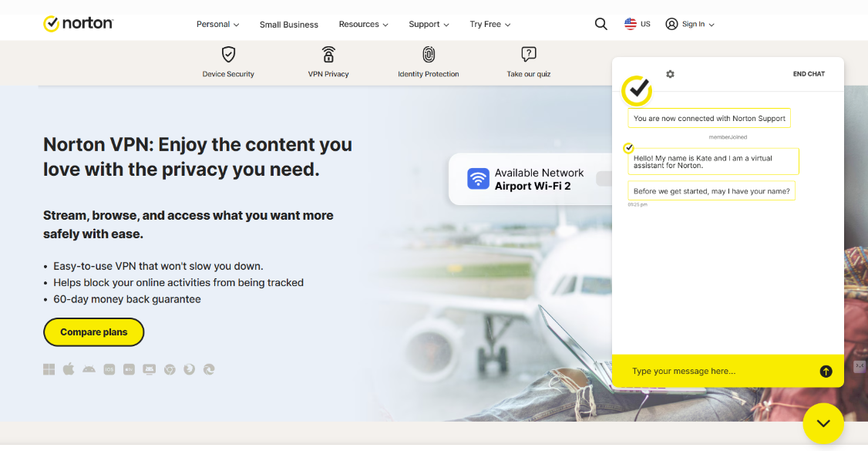Click the Android TV platform icon
This screenshot has width=868, height=451.
tap(150, 369)
